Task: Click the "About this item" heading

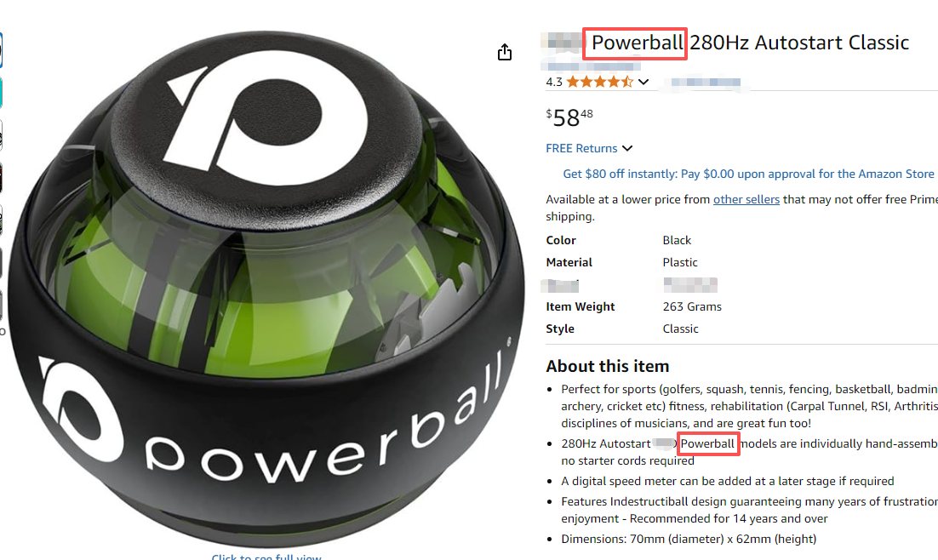Action: pyautogui.click(x=607, y=366)
